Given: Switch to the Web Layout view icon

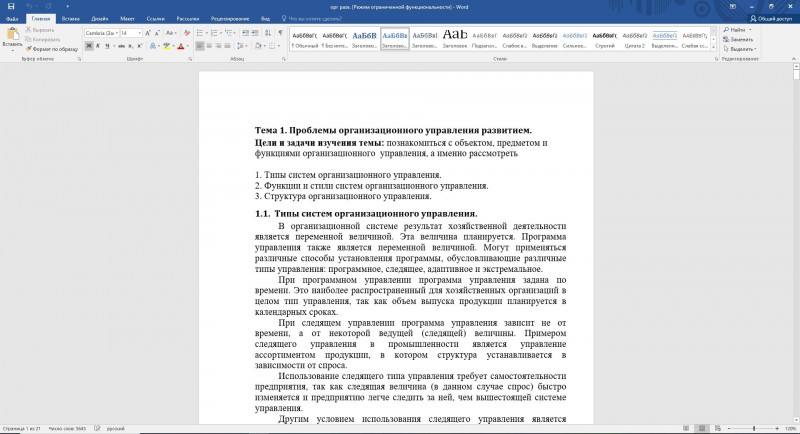Looking at the screenshot, I should [x=717, y=429].
